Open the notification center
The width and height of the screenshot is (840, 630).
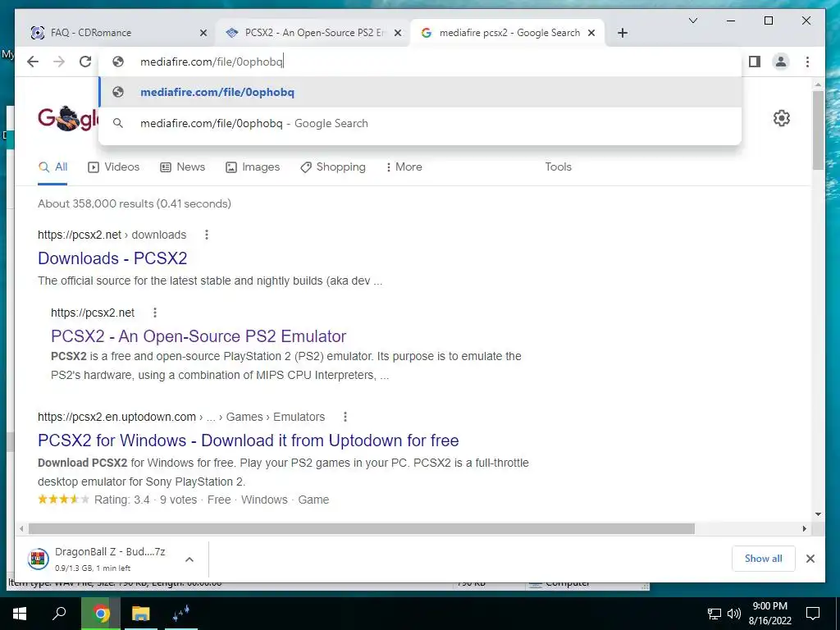point(813,614)
